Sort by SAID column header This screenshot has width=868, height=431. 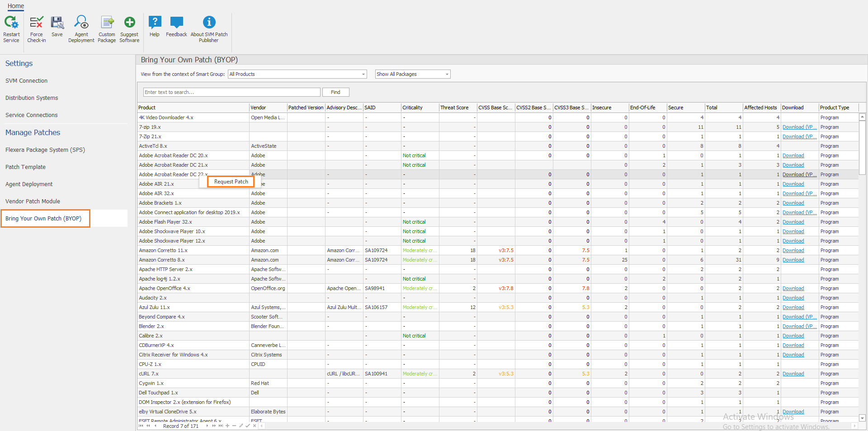(382, 108)
